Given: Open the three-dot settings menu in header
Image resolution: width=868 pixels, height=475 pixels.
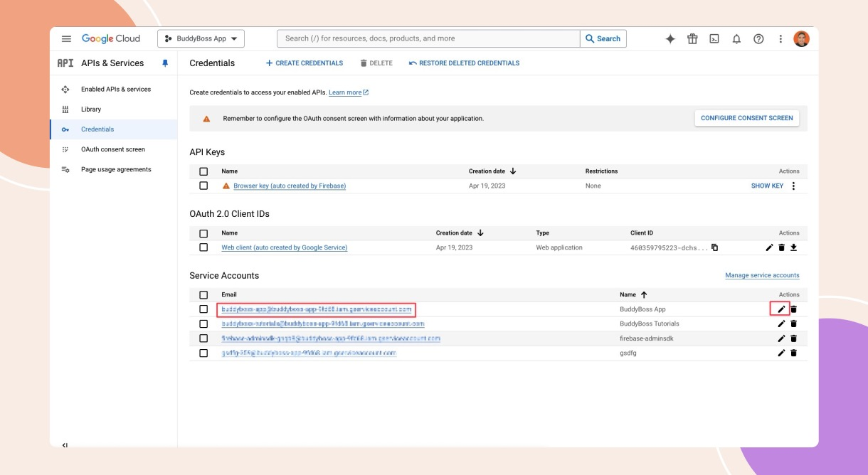Looking at the screenshot, I should (780, 39).
